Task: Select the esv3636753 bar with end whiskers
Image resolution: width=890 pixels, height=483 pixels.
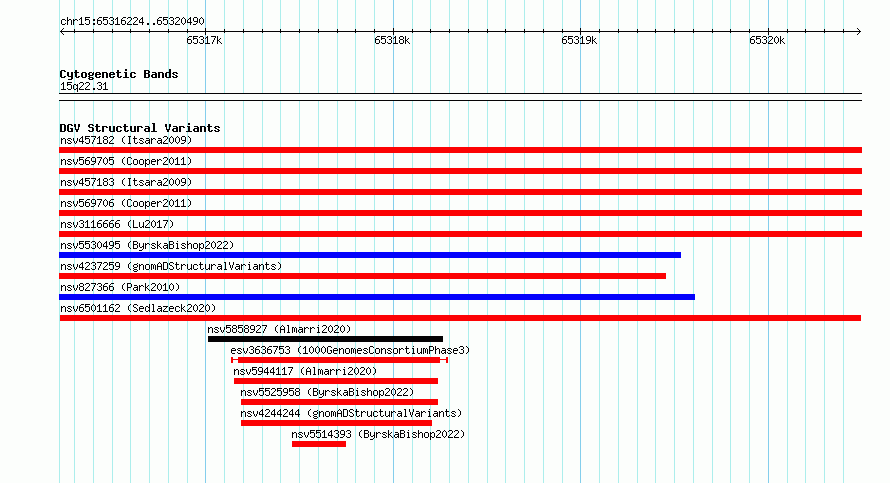Action: [x=339, y=360]
